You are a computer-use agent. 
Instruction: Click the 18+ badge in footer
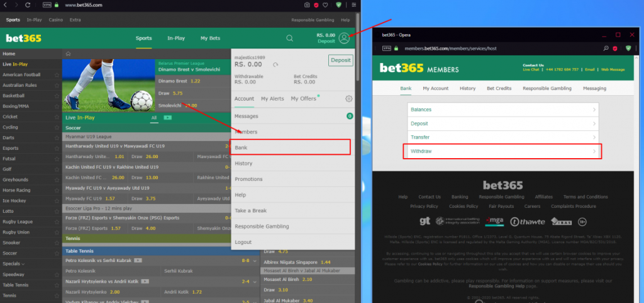[x=582, y=222]
